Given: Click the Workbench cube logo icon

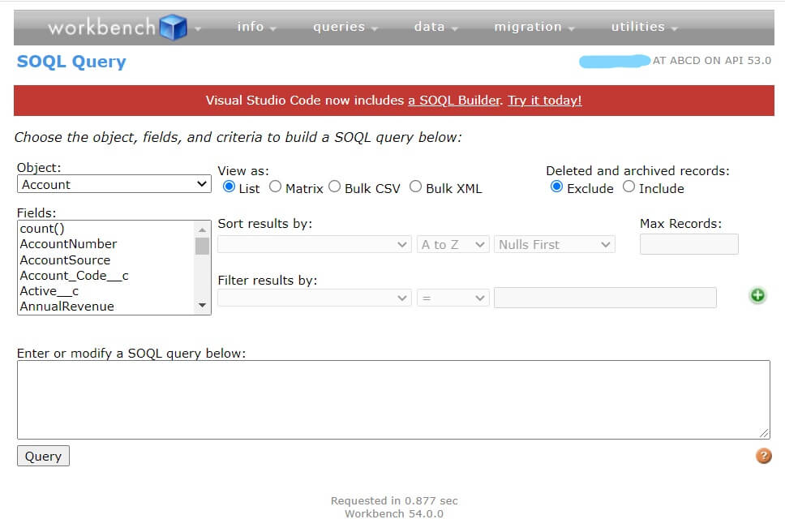Looking at the screenshot, I should 173,28.
